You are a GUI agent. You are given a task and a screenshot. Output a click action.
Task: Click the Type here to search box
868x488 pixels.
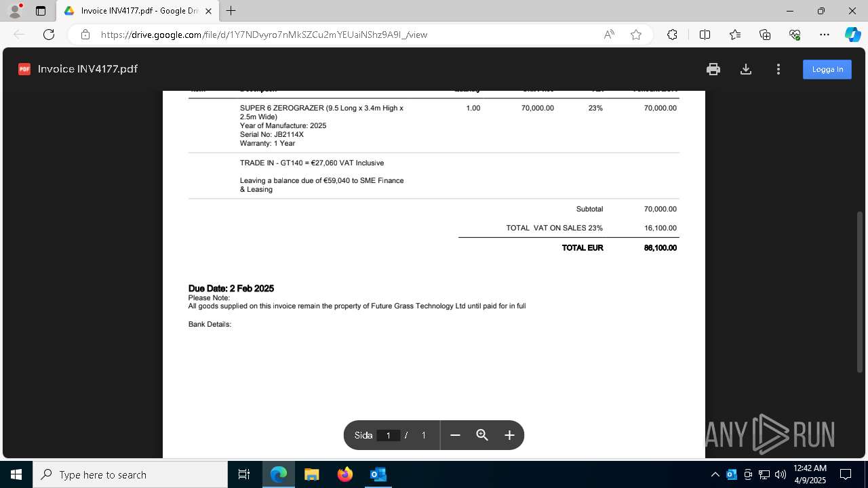coord(130,474)
